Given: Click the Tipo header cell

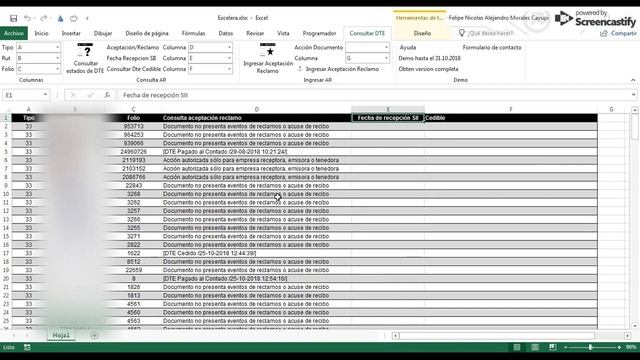Looking at the screenshot, I should 29,118.
